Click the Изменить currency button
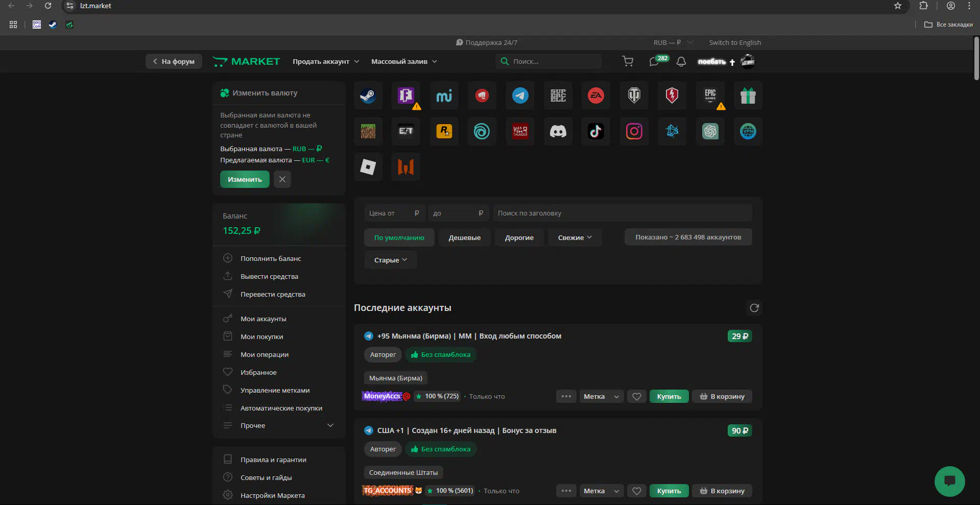Viewport: 980px width, 505px height. 245,179
